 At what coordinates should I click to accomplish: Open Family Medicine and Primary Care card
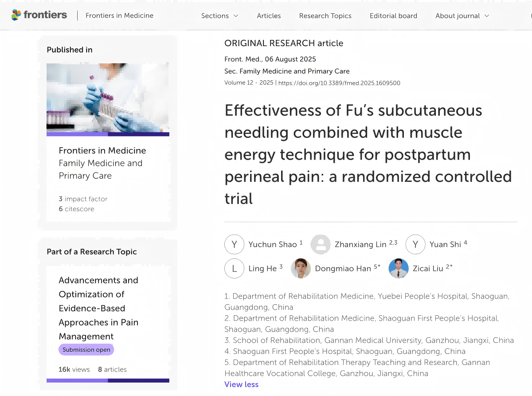[x=102, y=163]
